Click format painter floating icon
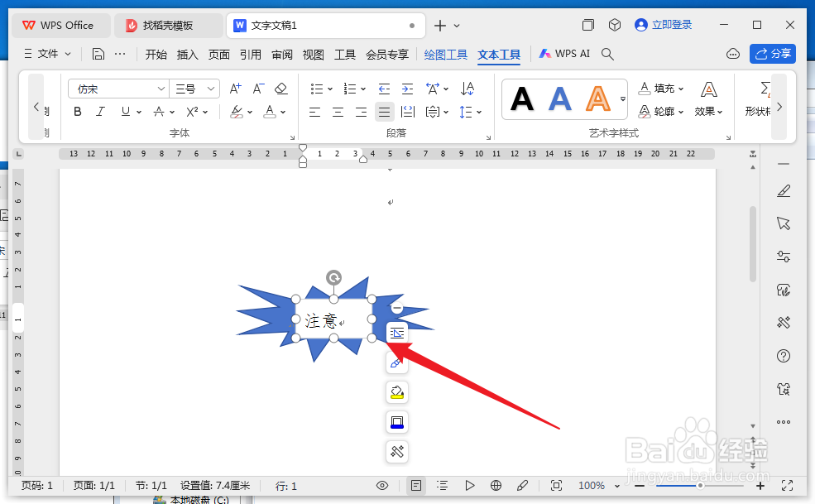 click(x=397, y=362)
